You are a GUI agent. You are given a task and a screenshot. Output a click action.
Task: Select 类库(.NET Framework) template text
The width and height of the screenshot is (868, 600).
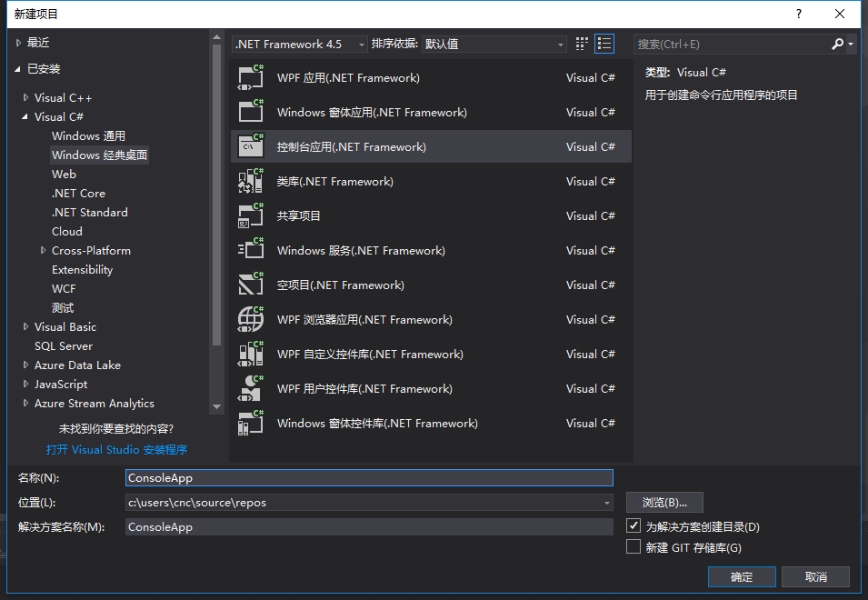[x=334, y=182]
